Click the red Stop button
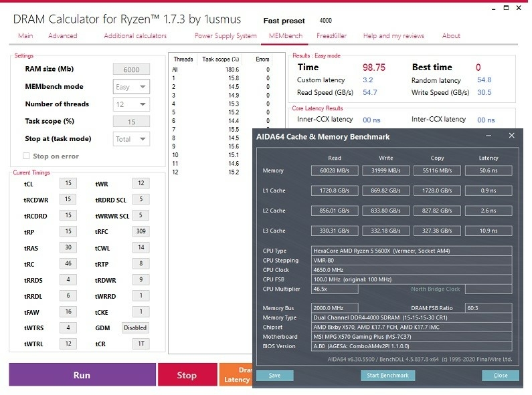This screenshot has width=532, height=395. pos(187,375)
